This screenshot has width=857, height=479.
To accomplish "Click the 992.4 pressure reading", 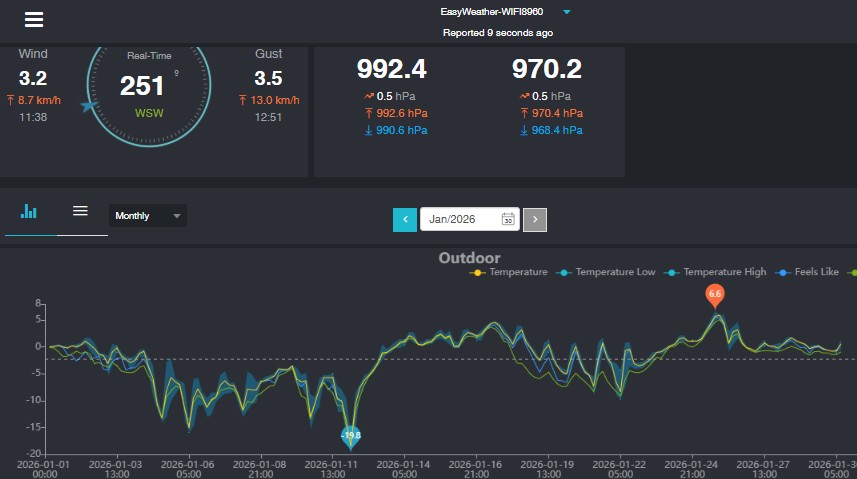I will [392, 69].
